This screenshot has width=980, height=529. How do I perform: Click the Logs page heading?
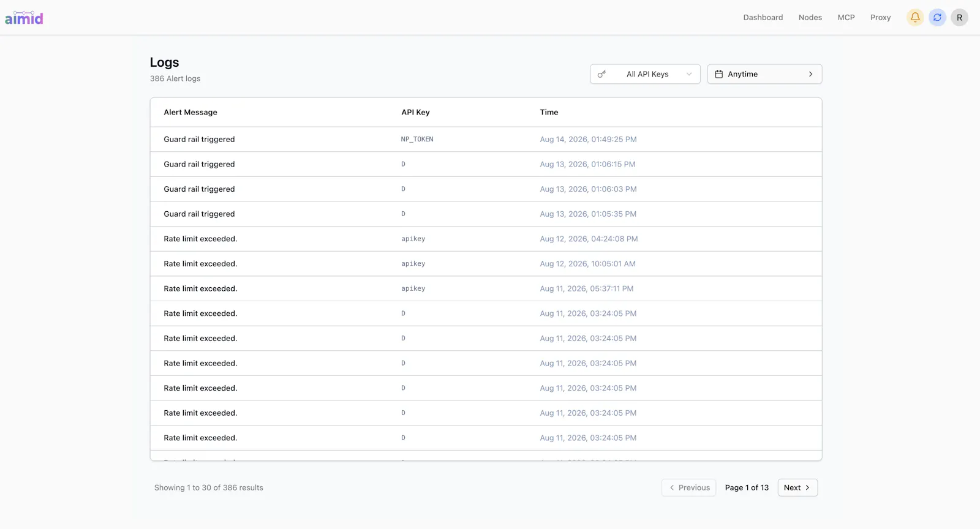tap(164, 62)
